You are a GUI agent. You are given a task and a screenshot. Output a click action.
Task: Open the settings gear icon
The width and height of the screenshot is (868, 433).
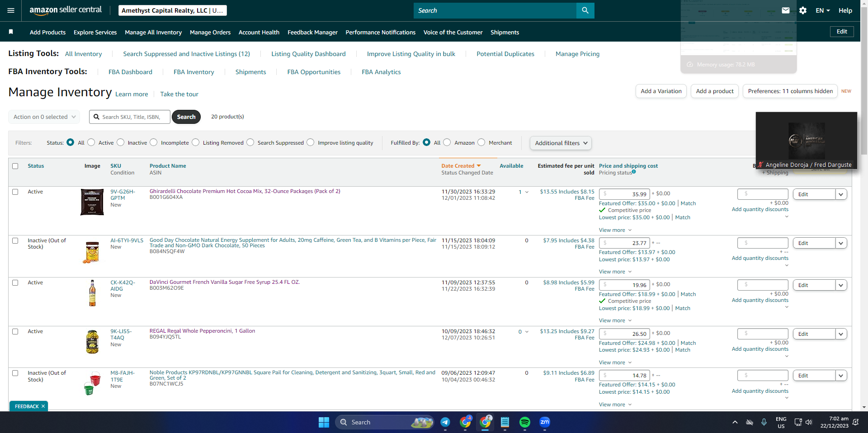[803, 10]
